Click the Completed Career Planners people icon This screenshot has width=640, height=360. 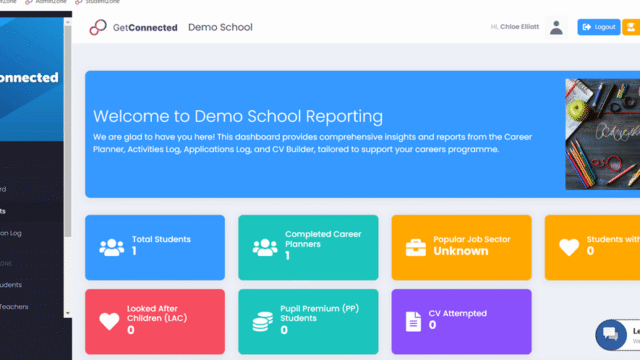pyautogui.click(x=265, y=247)
